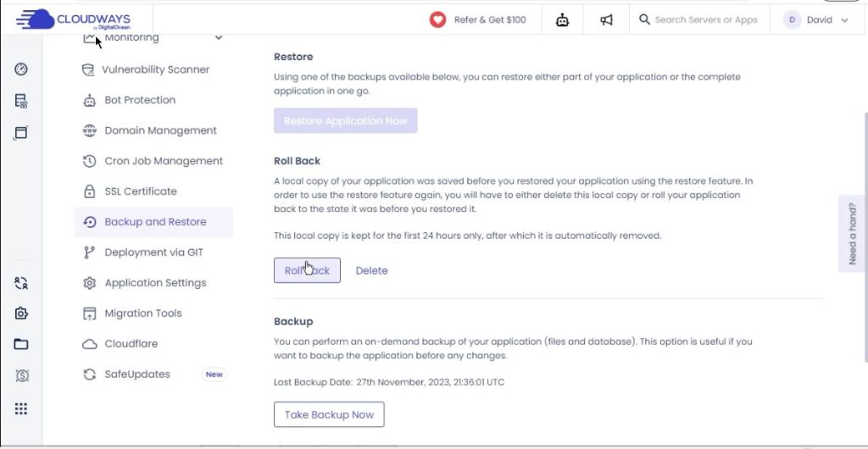Click the heart icon beside Refer & Get $100
The width and height of the screenshot is (868, 449).
coord(437,19)
